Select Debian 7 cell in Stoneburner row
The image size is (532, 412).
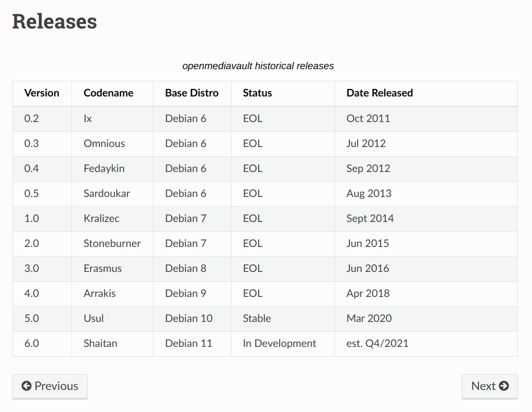[x=185, y=243]
